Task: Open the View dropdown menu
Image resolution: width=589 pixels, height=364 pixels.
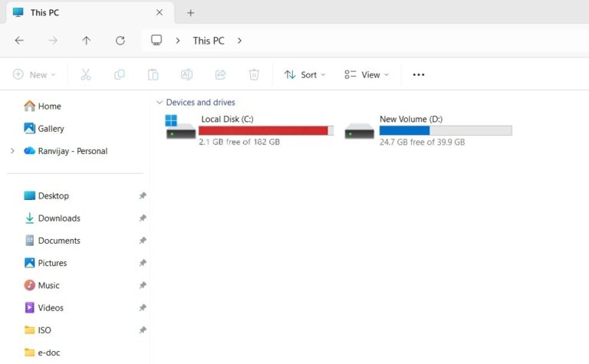Action: 367,74
